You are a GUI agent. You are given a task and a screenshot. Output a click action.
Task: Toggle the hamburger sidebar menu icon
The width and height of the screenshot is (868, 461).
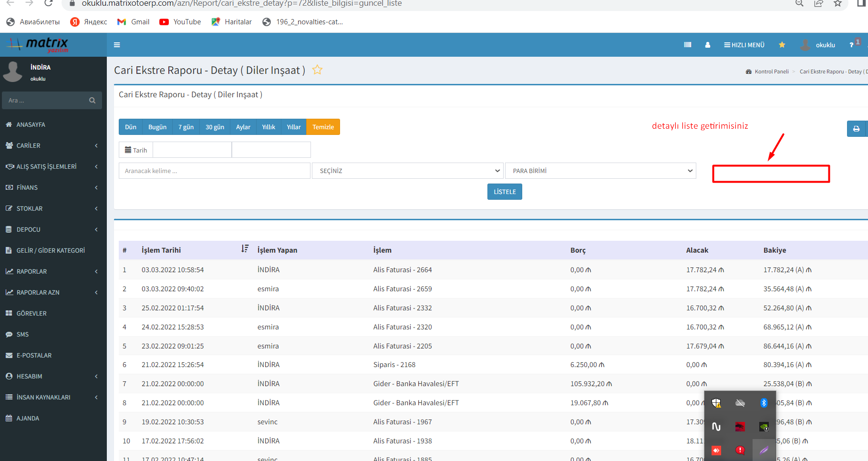tap(117, 45)
